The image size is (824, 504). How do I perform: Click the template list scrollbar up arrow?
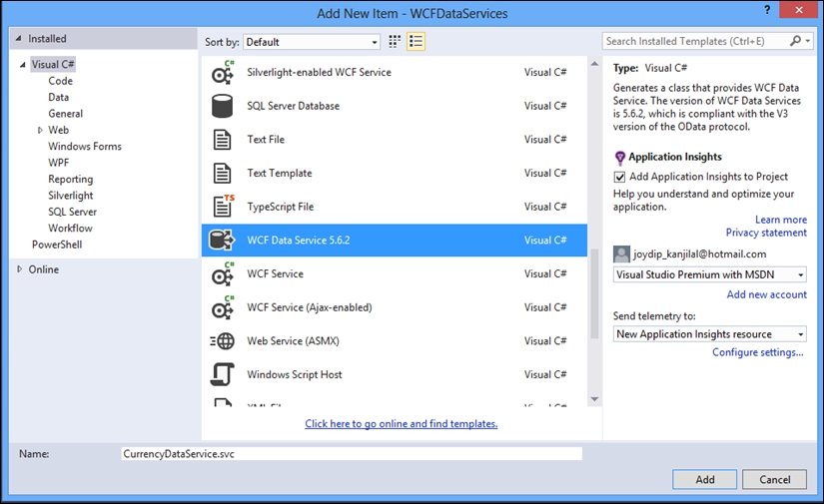pos(594,64)
